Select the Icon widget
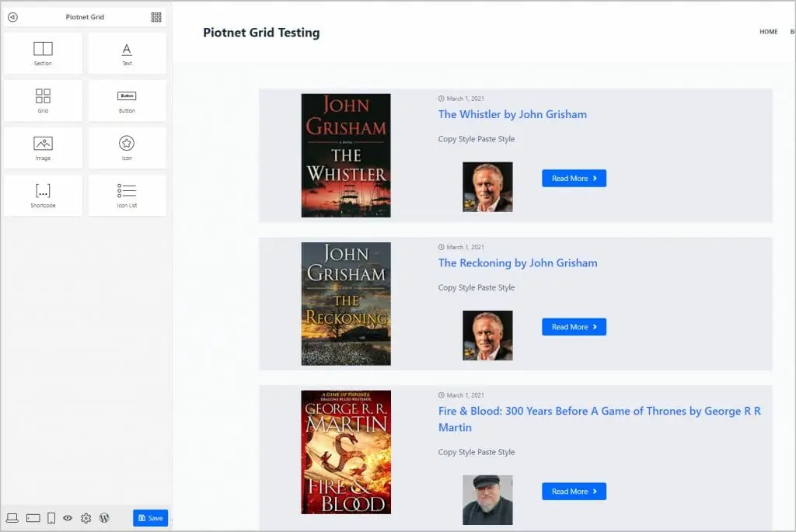 pos(127,148)
